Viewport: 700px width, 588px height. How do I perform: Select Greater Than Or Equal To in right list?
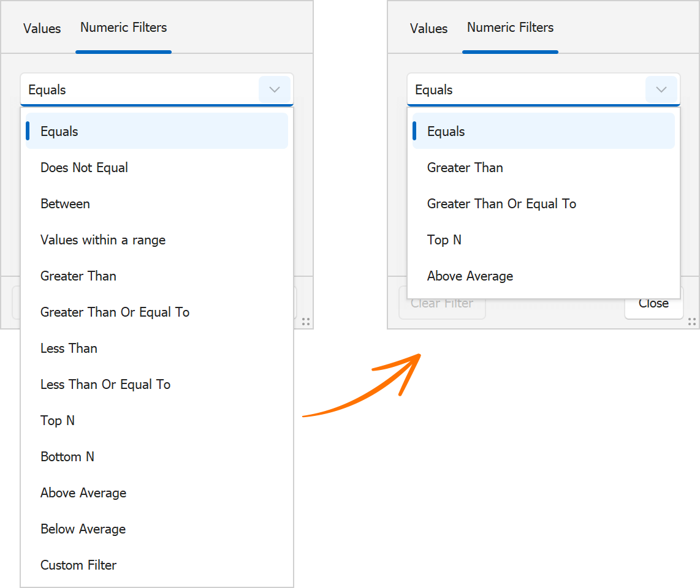tap(543, 203)
